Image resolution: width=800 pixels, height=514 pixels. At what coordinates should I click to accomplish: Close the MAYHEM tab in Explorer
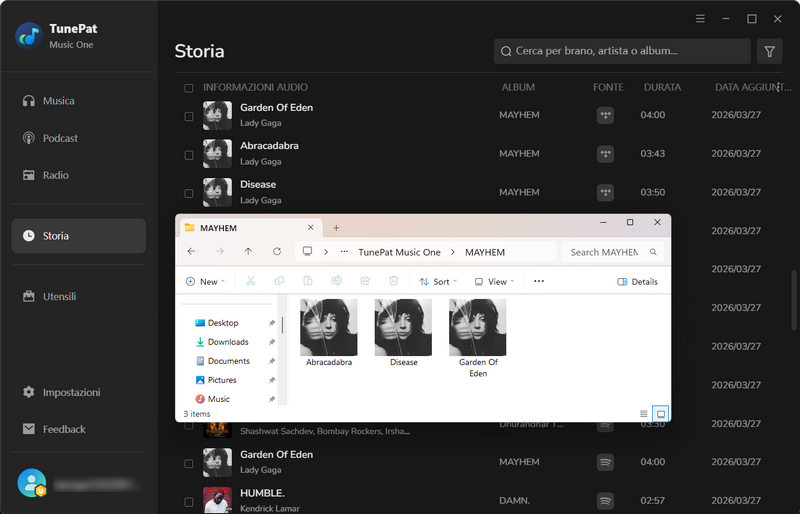pyautogui.click(x=310, y=228)
